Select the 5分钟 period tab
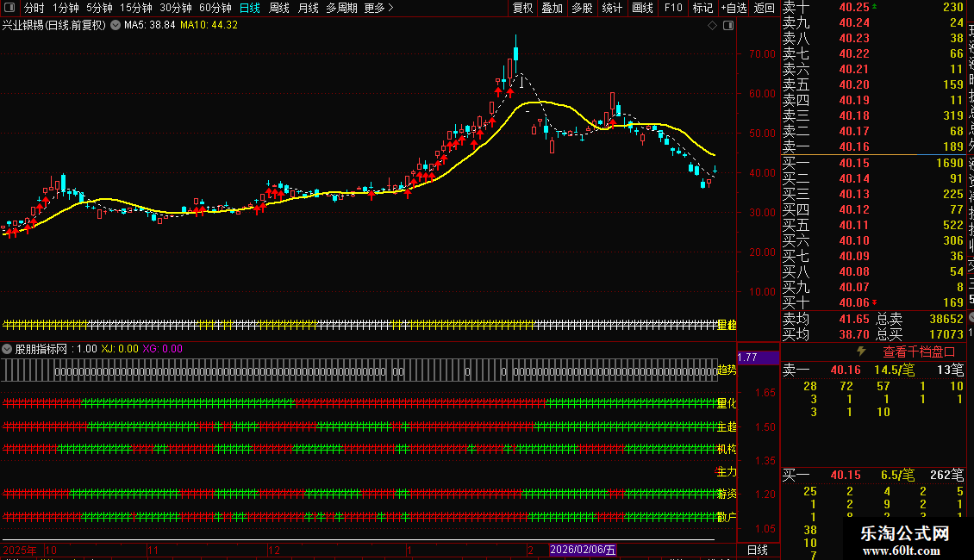 (99, 8)
